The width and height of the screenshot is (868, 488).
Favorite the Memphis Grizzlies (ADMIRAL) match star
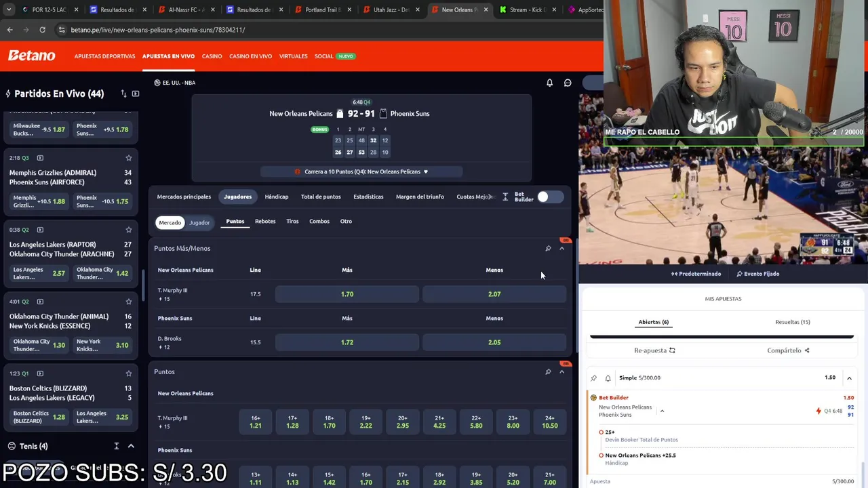[128, 158]
